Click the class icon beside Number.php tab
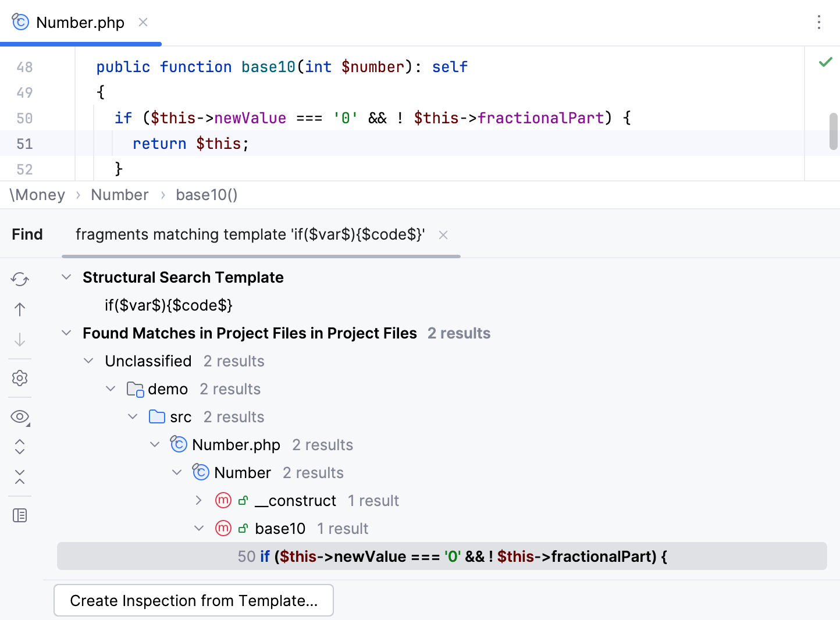840x620 pixels. click(x=19, y=22)
